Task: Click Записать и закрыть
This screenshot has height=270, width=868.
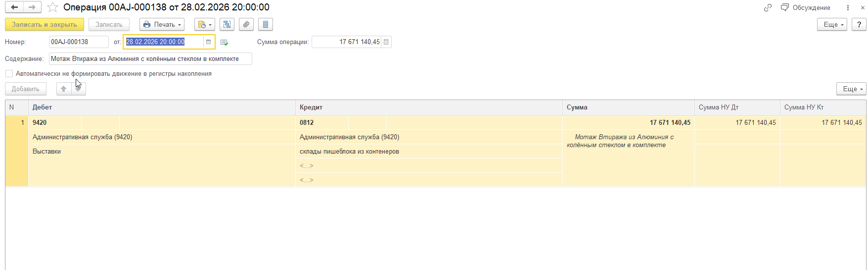Action: pyautogui.click(x=45, y=24)
